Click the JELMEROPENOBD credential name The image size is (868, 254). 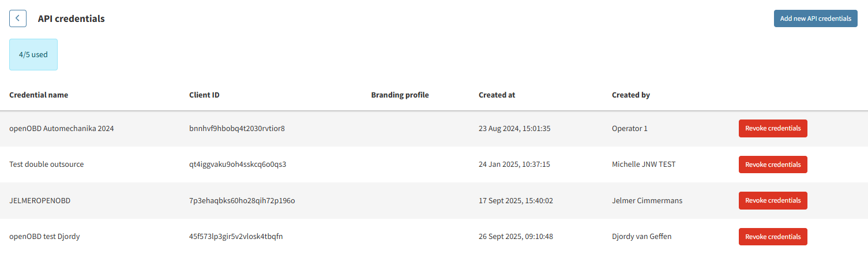[40, 200]
